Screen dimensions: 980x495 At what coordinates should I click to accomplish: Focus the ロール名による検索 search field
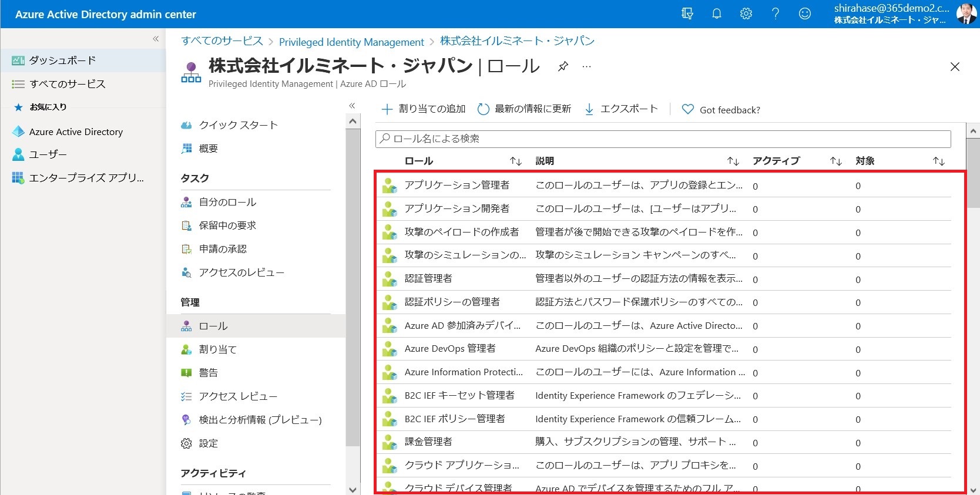pyautogui.click(x=663, y=139)
